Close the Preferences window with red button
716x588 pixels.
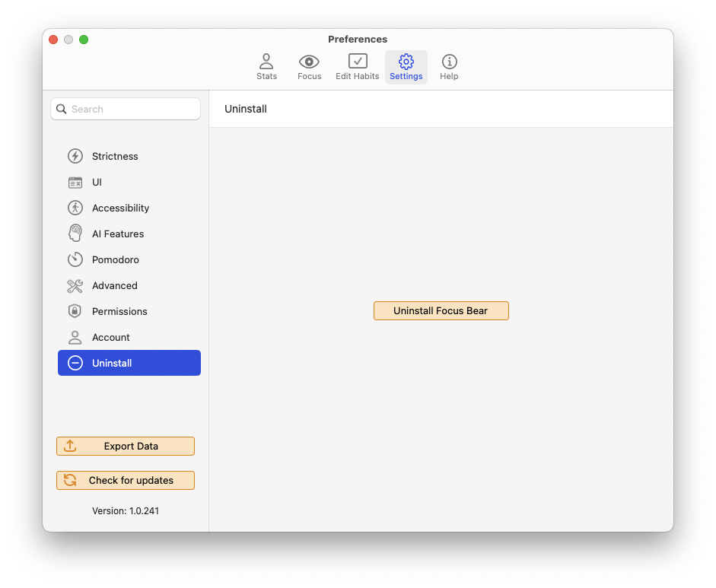[x=53, y=40]
